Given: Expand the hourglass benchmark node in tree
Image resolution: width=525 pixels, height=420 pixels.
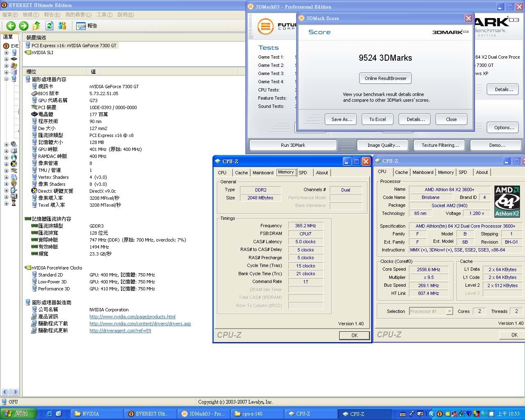Looking at the screenshot, I should [x=6, y=203].
